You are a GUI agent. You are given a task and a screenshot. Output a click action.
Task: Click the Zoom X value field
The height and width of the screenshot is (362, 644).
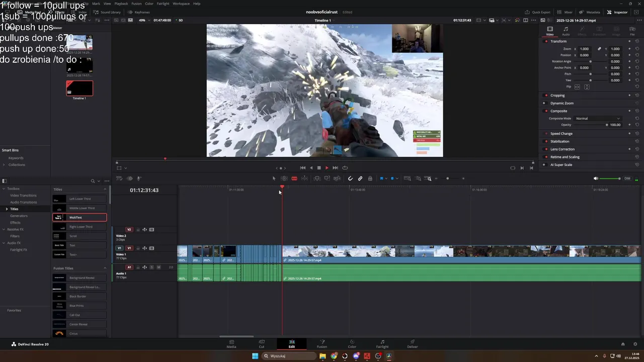click(x=585, y=49)
